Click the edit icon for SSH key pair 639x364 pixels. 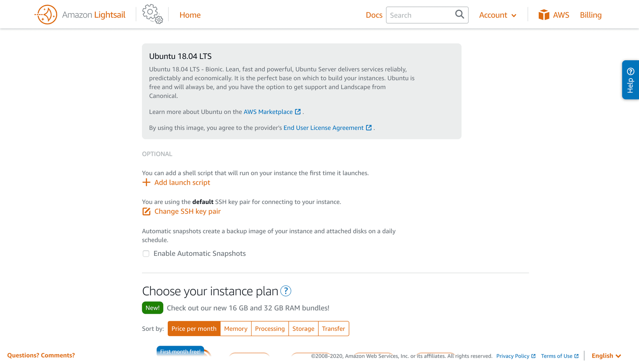pos(146,212)
